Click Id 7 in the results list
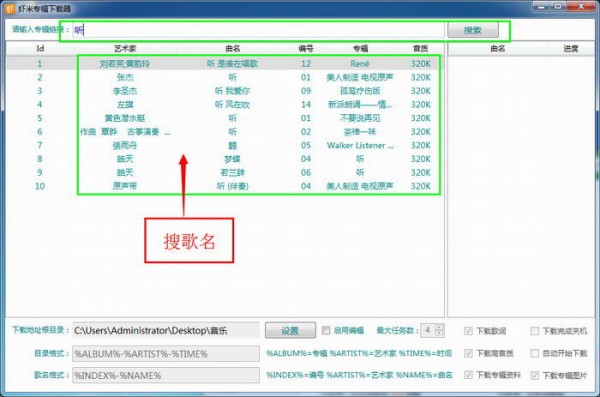 click(x=40, y=145)
